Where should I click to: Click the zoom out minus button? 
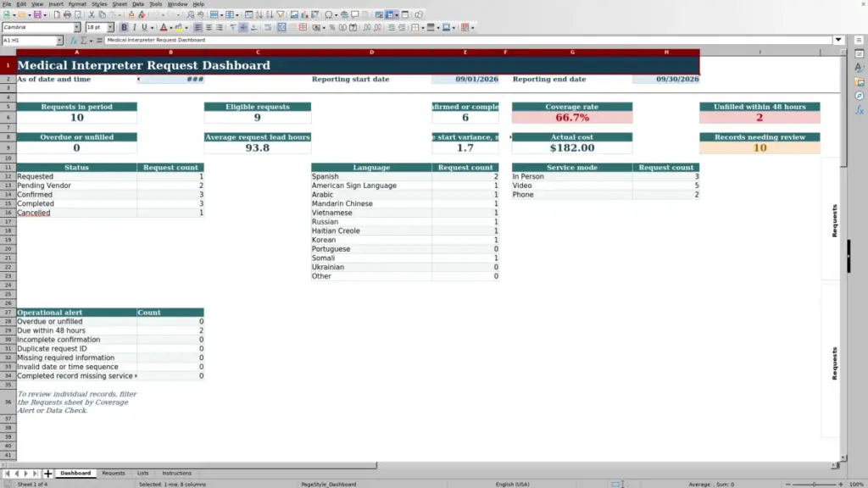(787, 484)
